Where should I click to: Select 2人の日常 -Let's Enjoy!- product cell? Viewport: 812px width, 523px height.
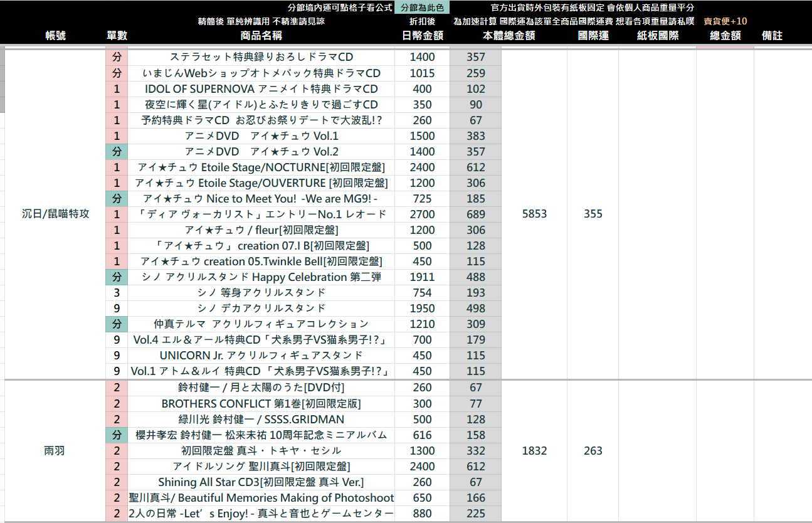(x=261, y=514)
